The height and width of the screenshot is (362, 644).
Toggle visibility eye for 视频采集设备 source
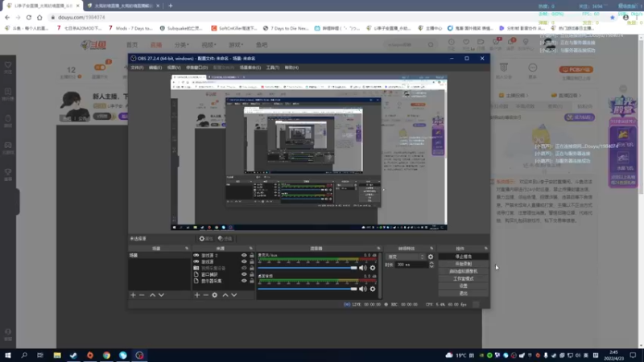coord(244,268)
